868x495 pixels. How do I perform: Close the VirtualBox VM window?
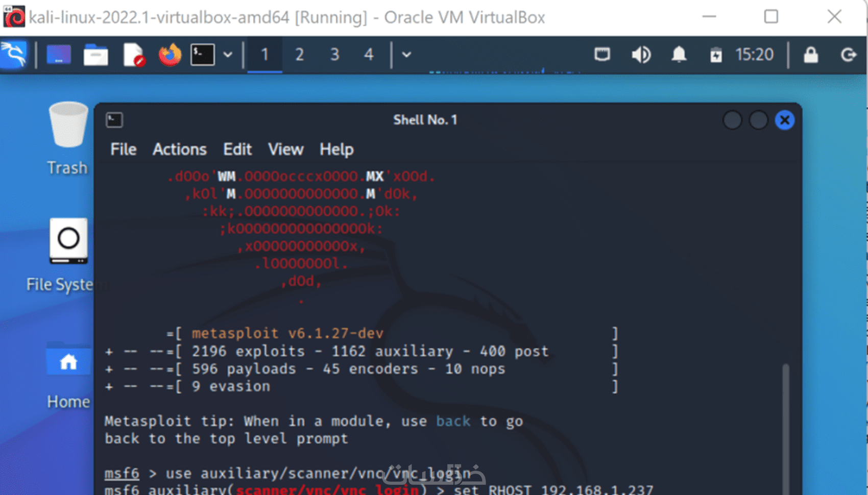[834, 17]
